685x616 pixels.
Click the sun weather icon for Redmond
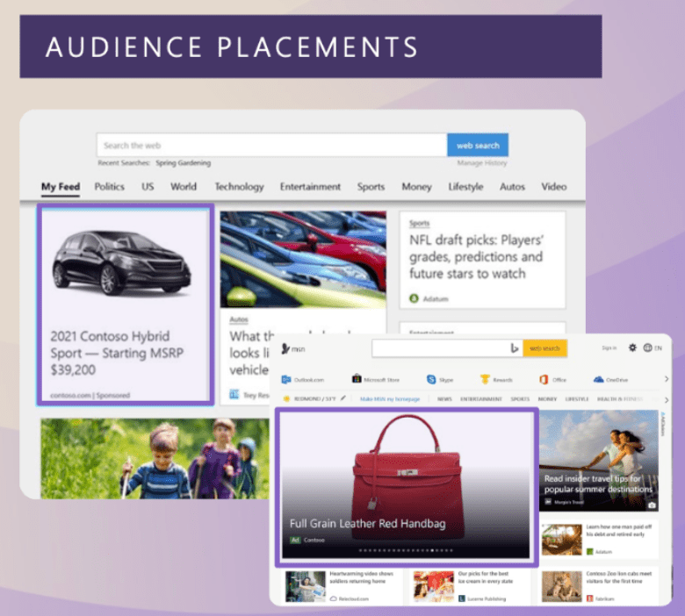click(x=286, y=398)
